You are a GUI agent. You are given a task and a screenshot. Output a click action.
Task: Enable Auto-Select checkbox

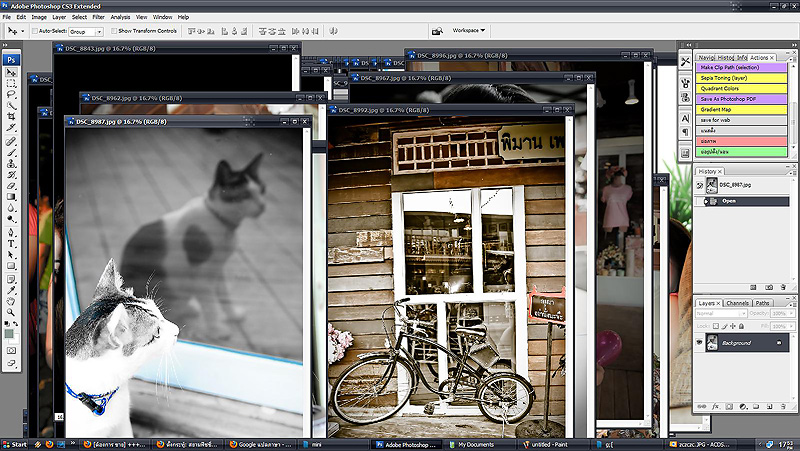coord(35,31)
